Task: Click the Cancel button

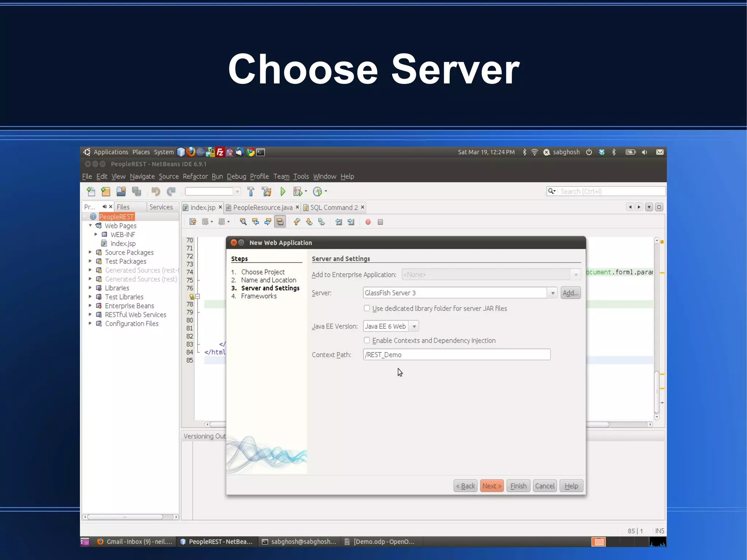Action: click(545, 486)
